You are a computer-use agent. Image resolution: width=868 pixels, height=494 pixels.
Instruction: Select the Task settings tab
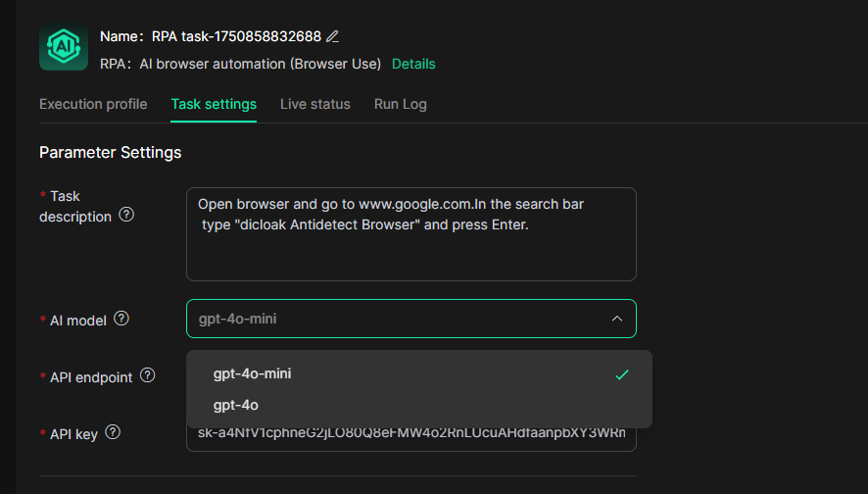214,104
